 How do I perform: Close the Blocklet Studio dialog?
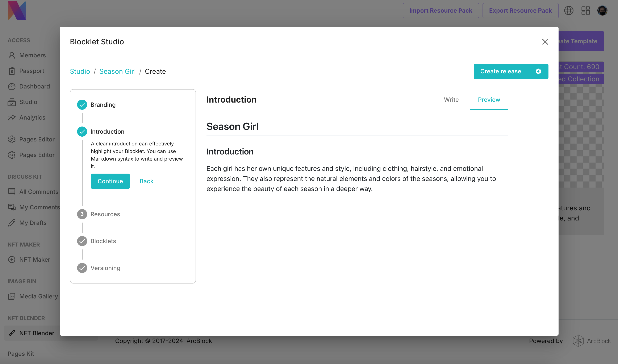[x=545, y=42]
